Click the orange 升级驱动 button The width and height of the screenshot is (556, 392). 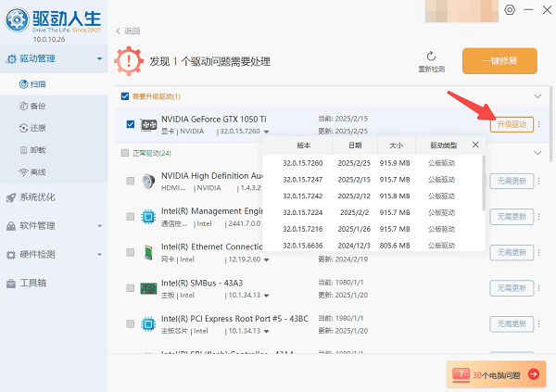pos(512,124)
